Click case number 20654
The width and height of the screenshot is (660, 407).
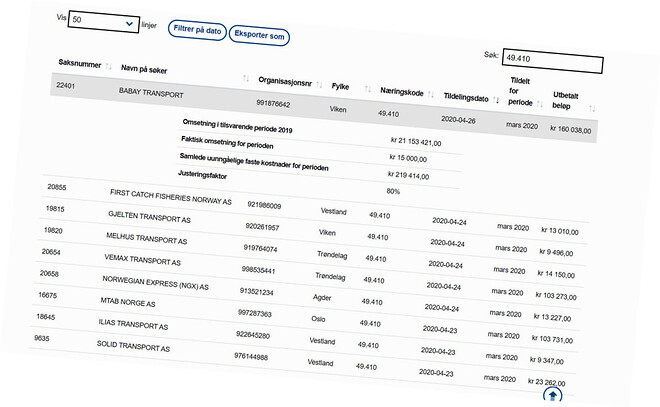[51, 252]
